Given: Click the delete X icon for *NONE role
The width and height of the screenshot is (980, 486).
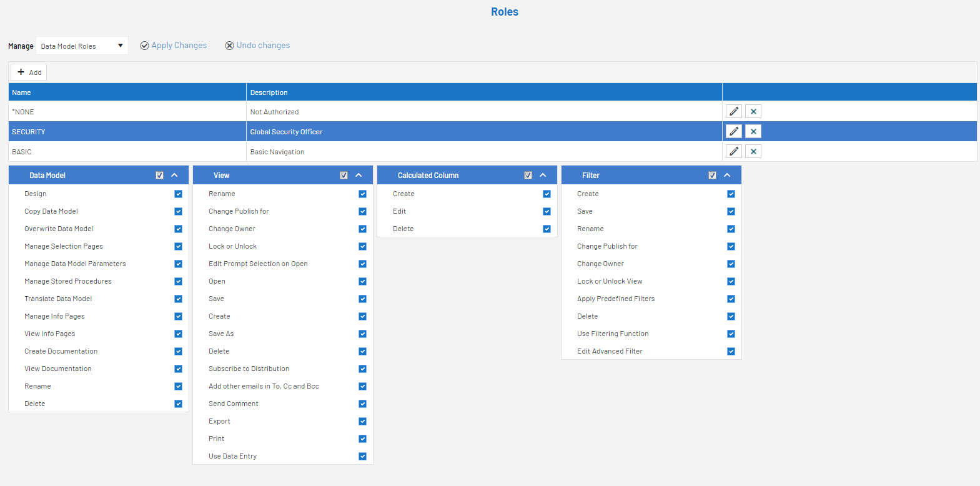Looking at the screenshot, I should 753,111.
